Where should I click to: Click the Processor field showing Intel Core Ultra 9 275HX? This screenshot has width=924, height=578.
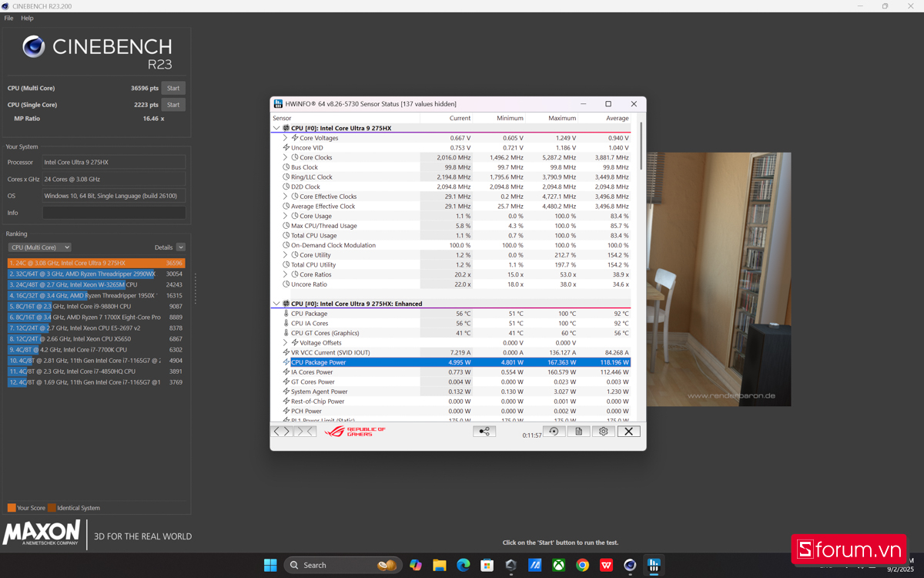(114, 162)
